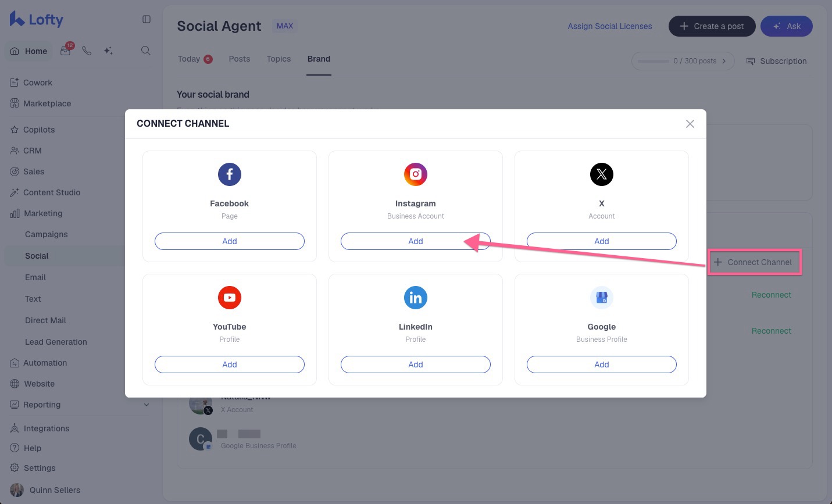
Task: Select Lead Generation under Marketing
Action: 56,342
